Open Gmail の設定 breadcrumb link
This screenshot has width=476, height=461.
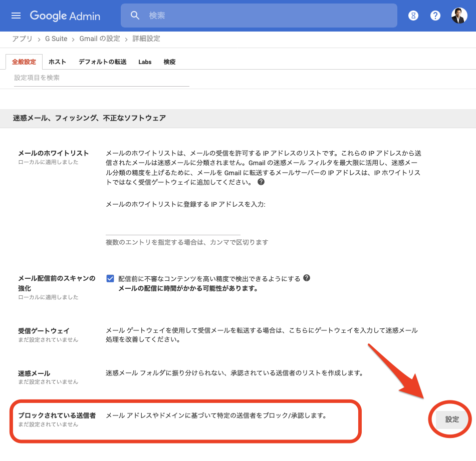[100, 39]
